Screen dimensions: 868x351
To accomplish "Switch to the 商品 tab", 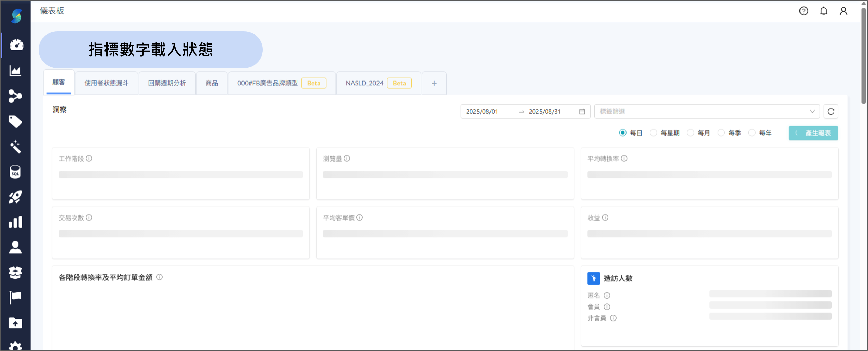I will 211,83.
